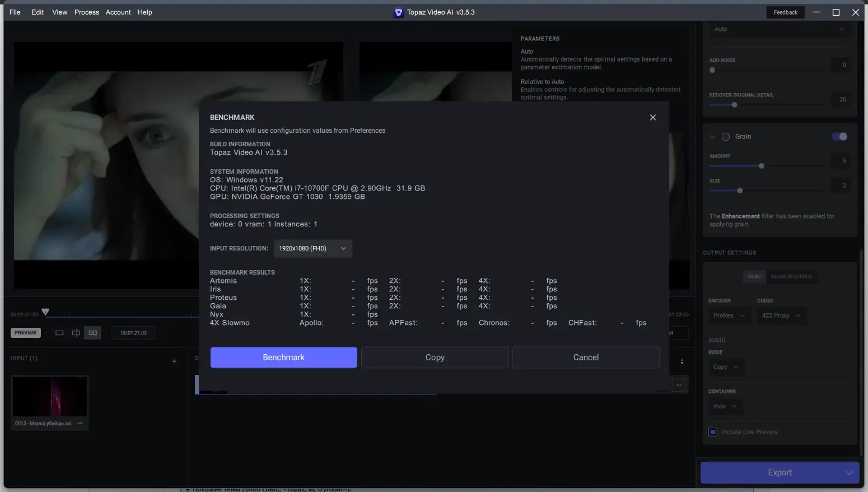Enable Include Live Preview checkbox
Screen dimensions: 868x492
(713, 432)
